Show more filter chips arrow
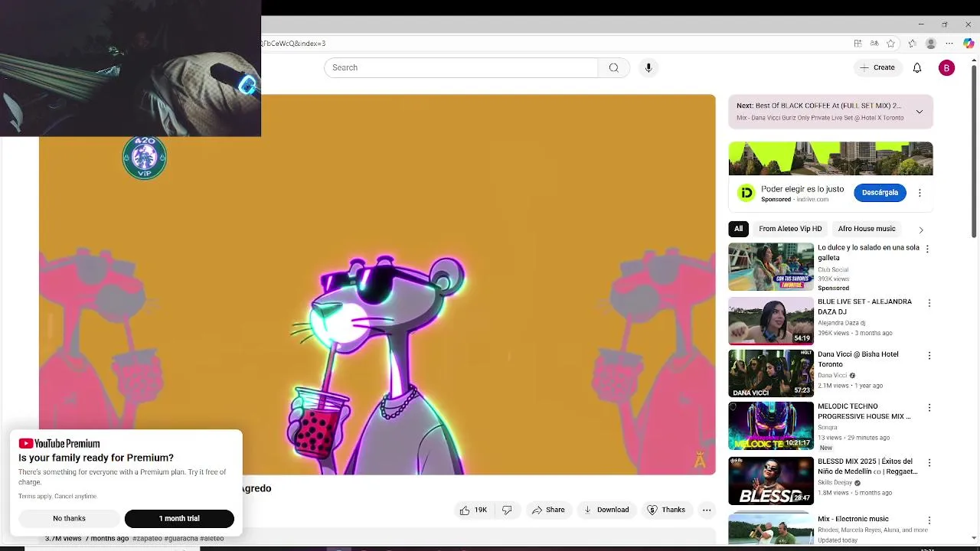 click(921, 230)
